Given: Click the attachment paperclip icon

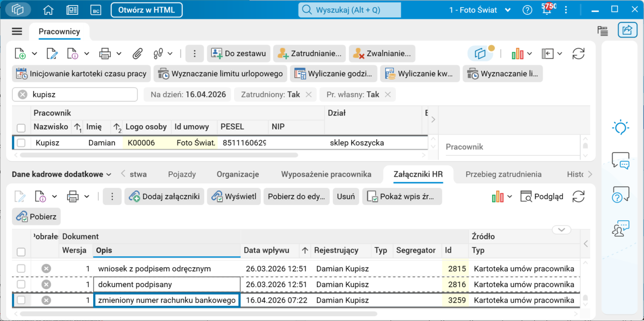Looking at the screenshot, I should pyautogui.click(x=137, y=53).
